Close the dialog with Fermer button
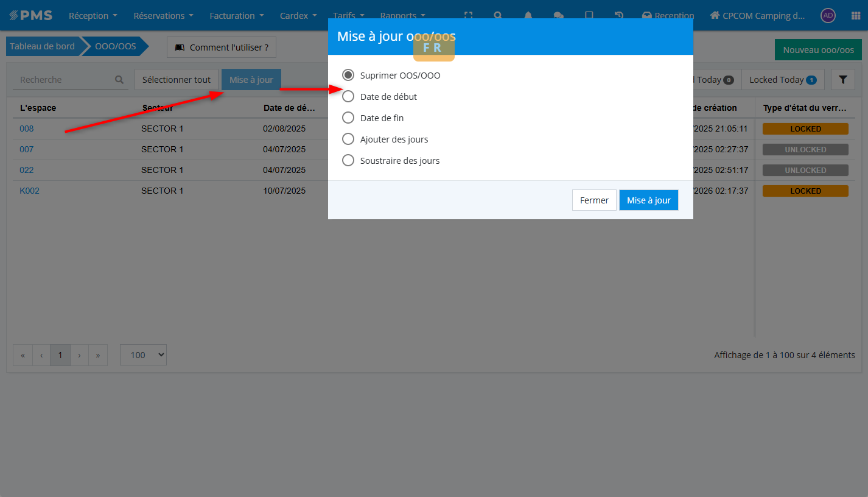This screenshot has height=497, width=868. [x=594, y=200]
